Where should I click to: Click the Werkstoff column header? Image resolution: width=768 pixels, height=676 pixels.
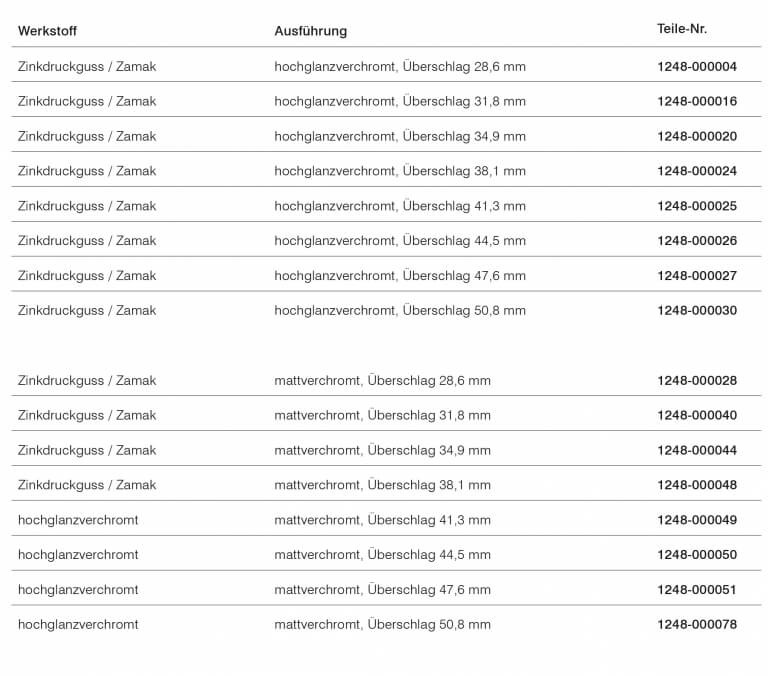tap(47, 31)
